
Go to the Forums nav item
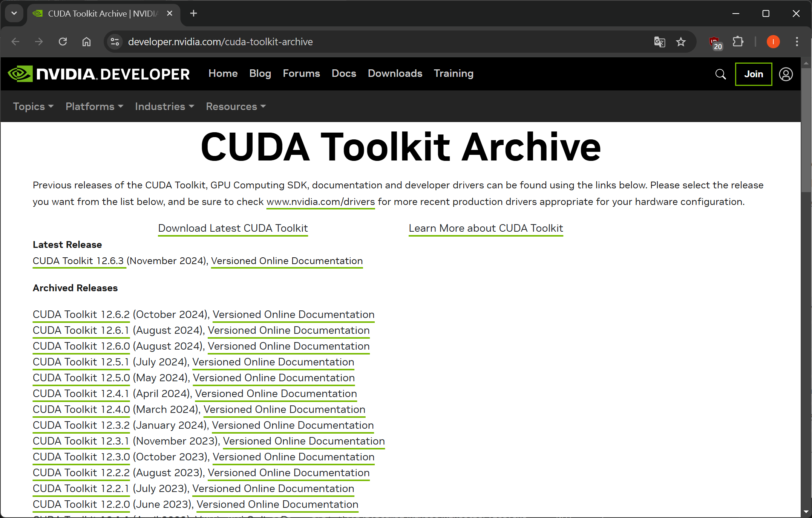(301, 73)
